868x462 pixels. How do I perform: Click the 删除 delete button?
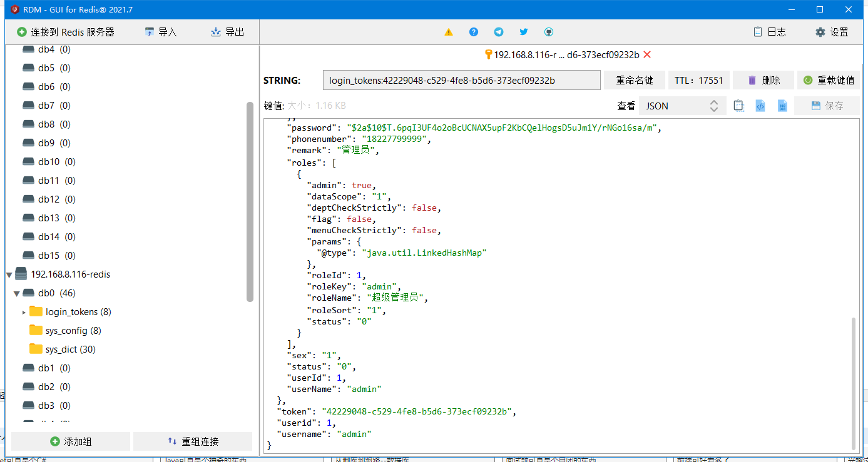click(x=763, y=80)
